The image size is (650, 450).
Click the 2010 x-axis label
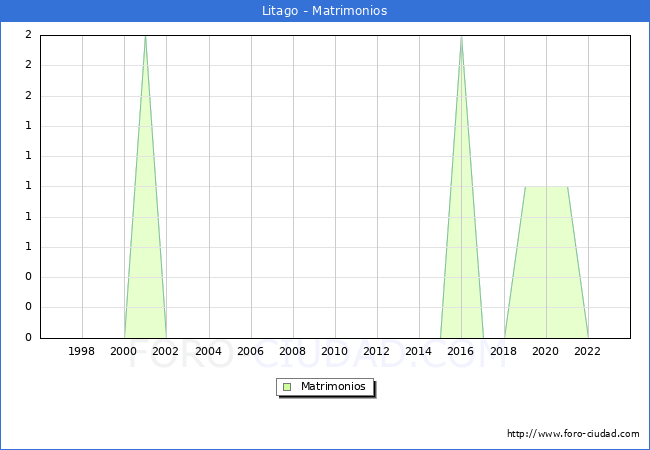pos(334,351)
